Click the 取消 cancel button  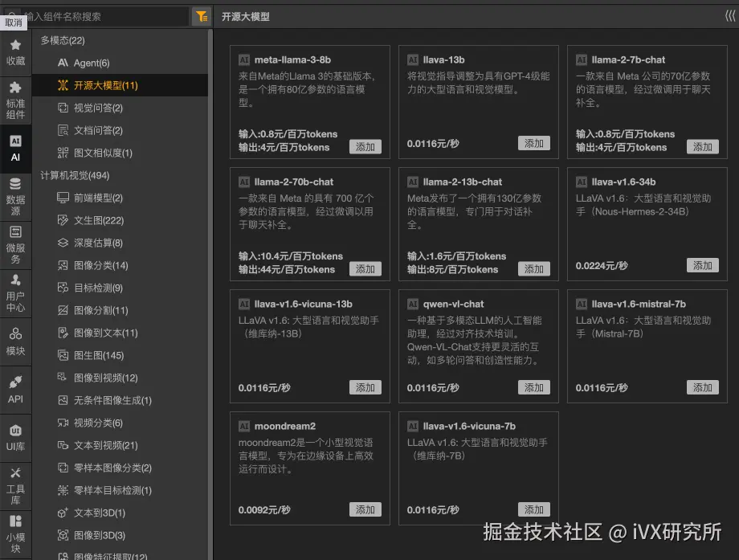pos(14,22)
